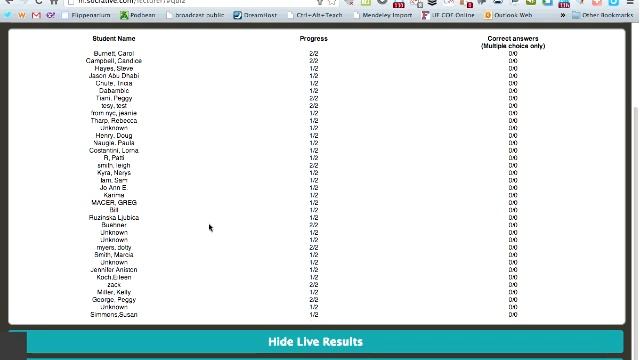Click the Progress column header

tap(313, 38)
